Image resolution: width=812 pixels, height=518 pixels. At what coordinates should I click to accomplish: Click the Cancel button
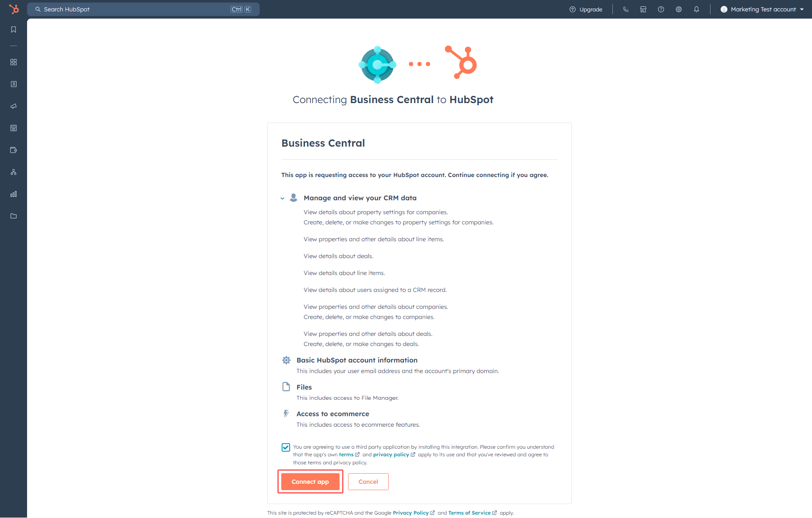[368, 481]
